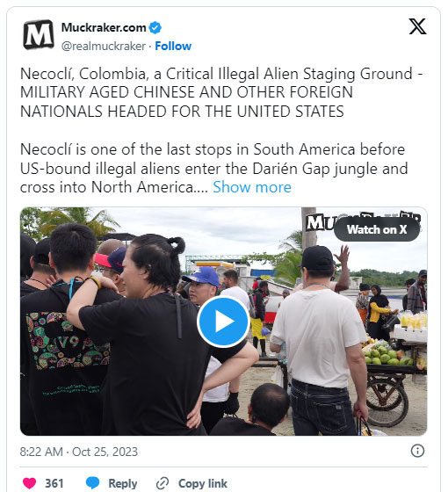Open the X logo link
Screen dimensions: 448x492
(x=417, y=26)
